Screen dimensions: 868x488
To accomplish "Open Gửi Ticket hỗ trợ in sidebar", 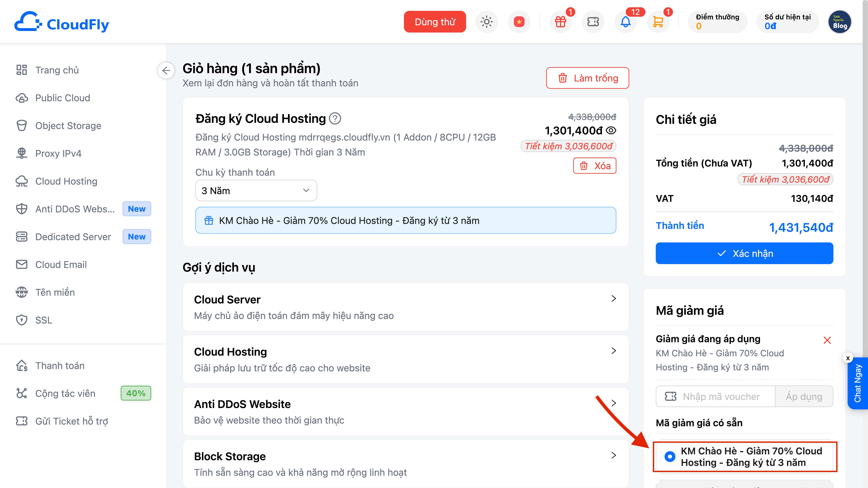I will coord(62,421).
